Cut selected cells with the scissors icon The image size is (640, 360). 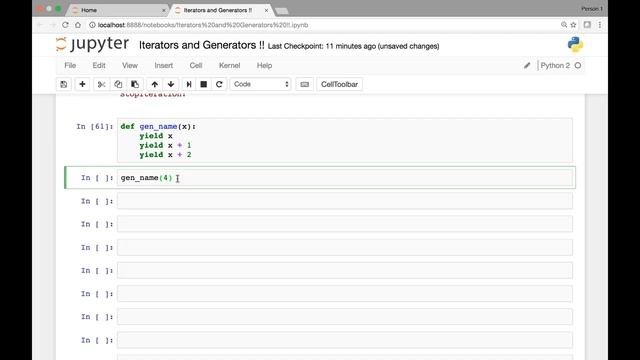pyautogui.click(x=101, y=84)
